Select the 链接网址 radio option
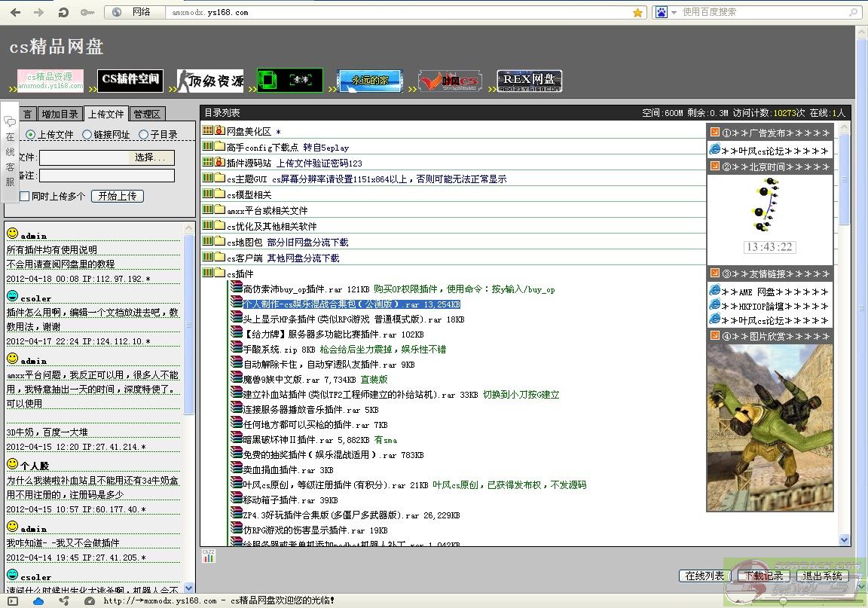This screenshot has height=608, width=868. [x=87, y=135]
